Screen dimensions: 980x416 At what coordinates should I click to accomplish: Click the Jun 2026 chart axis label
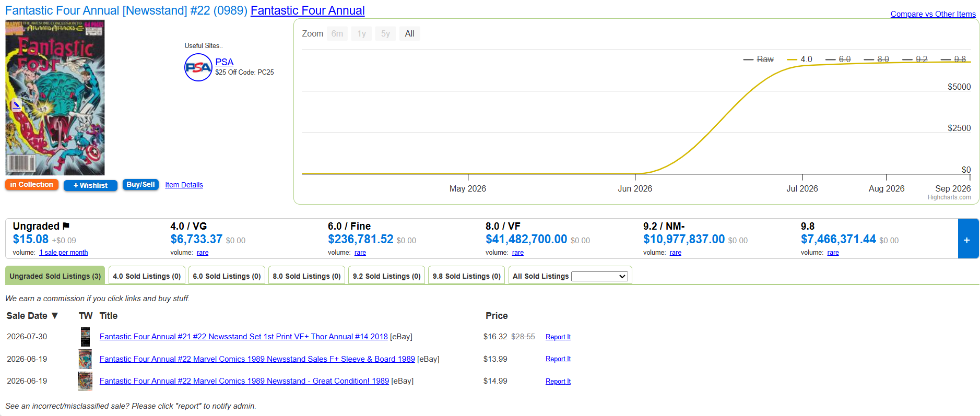point(635,188)
